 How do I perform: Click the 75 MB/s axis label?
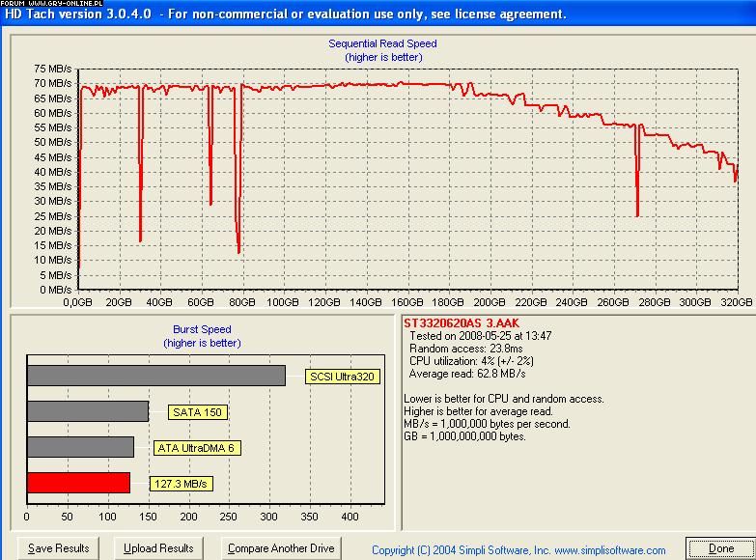(x=52, y=69)
